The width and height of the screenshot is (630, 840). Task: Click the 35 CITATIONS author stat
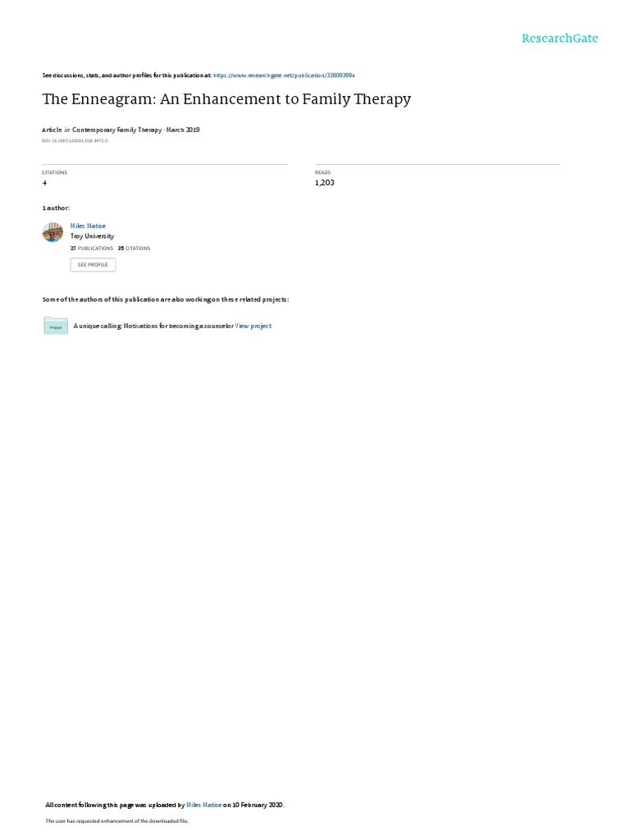point(134,249)
